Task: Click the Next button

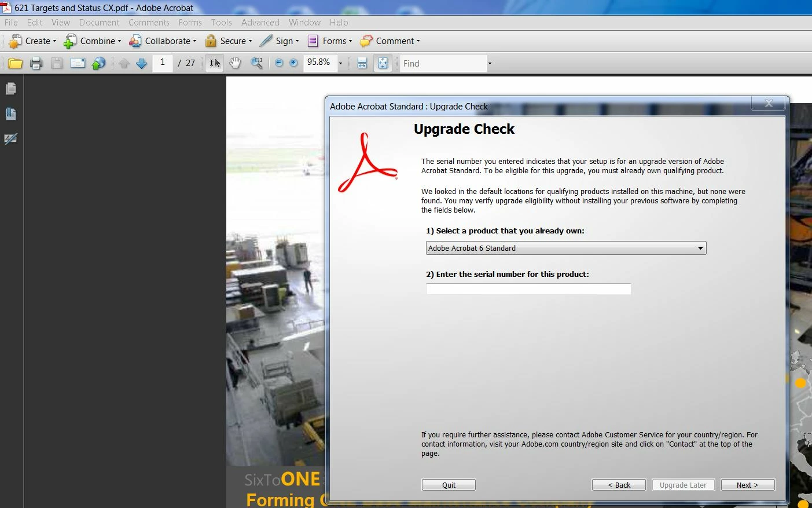Action: (x=747, y=485)
